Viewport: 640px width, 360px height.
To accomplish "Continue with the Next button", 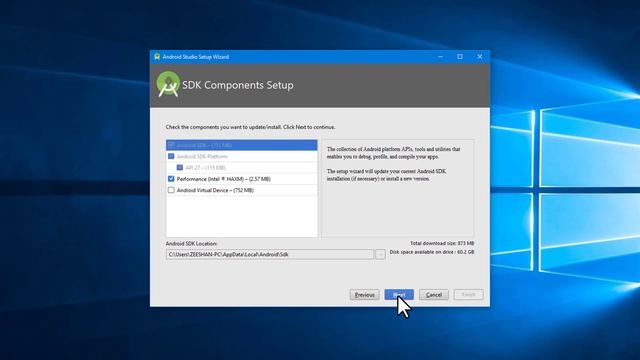I will click(x=399, y=295).
